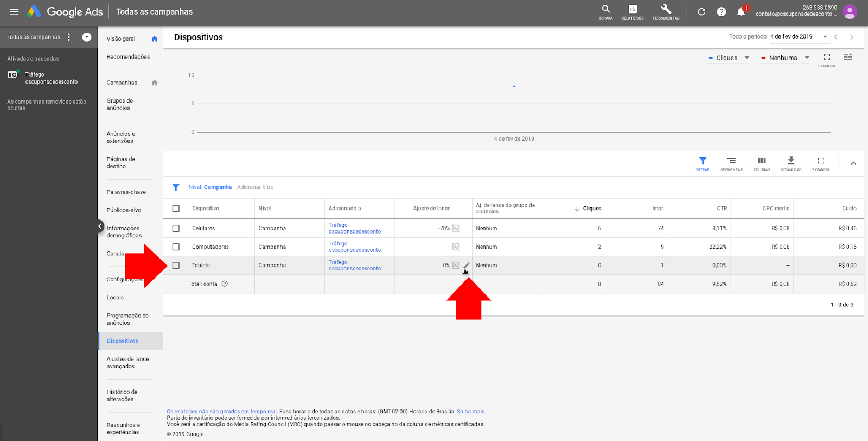Viewport: 868px width, 441px height.
Task: Open Grupos de anúncios menu item
Action: pos(119,104)
